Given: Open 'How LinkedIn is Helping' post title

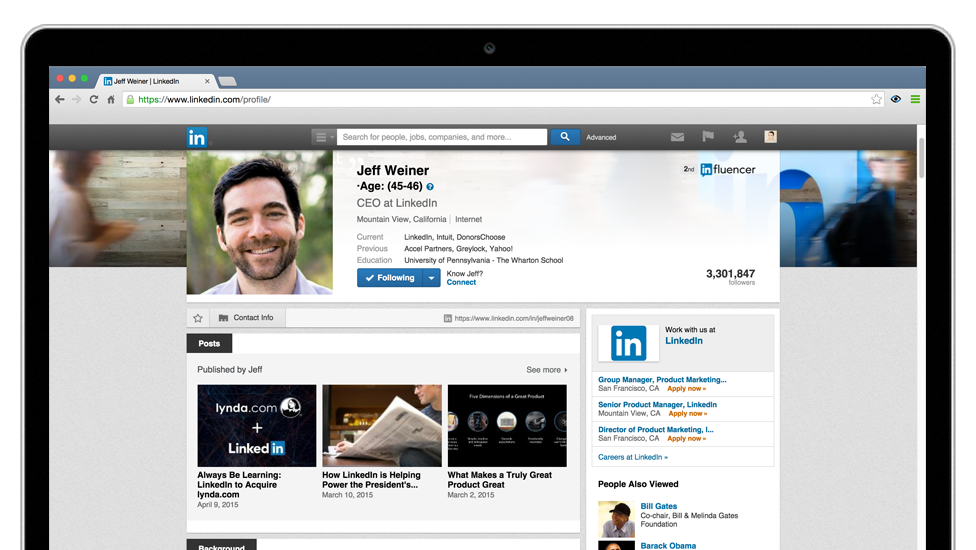Looking at the screenshot, I should pos(372,480).
